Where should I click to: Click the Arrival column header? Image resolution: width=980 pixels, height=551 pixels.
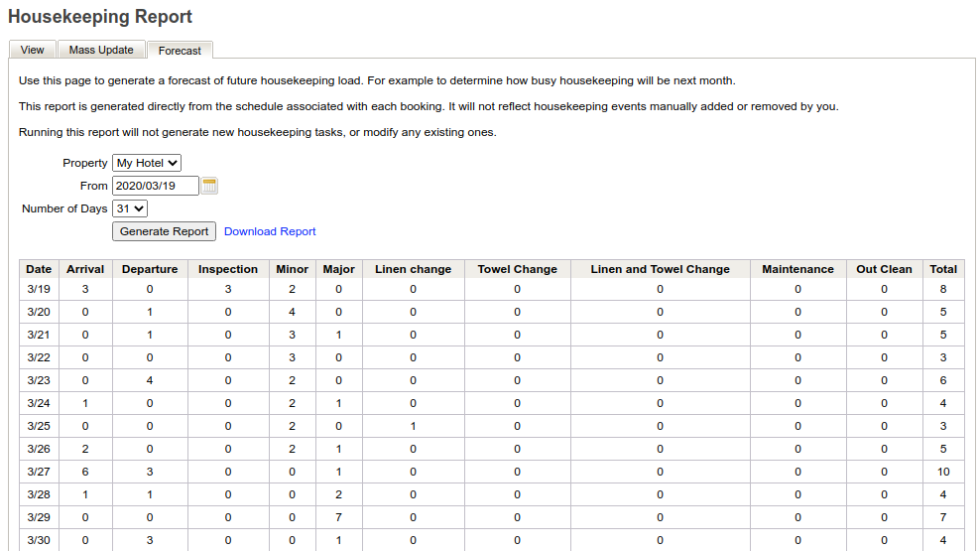(x=85, y=269)
